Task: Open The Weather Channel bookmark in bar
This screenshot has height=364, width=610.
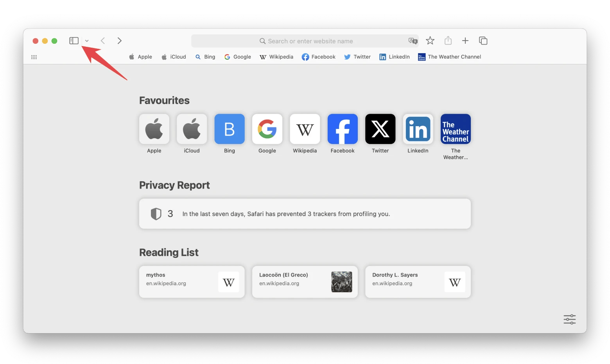Action: pyautogui.click(x=450, y=57)
